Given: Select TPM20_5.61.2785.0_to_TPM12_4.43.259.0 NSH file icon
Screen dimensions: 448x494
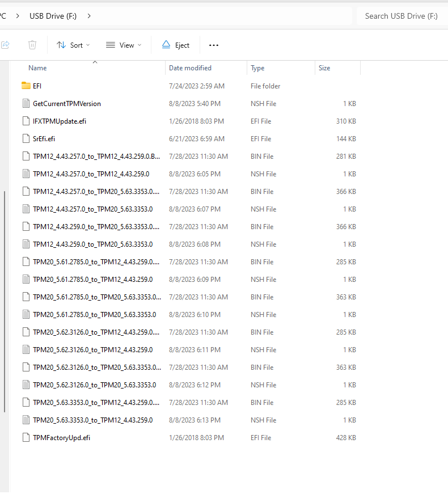Looking at the screenshot, I should pyautogui.click(x=26, y=280).
